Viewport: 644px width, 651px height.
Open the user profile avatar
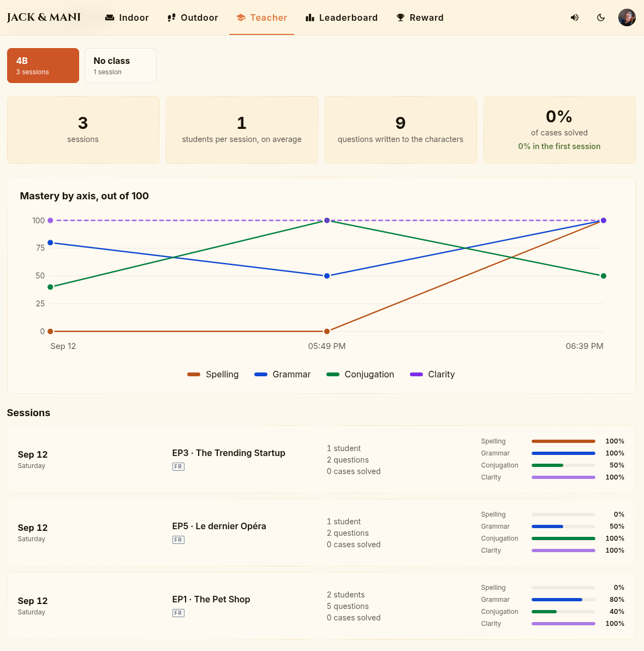627,17
